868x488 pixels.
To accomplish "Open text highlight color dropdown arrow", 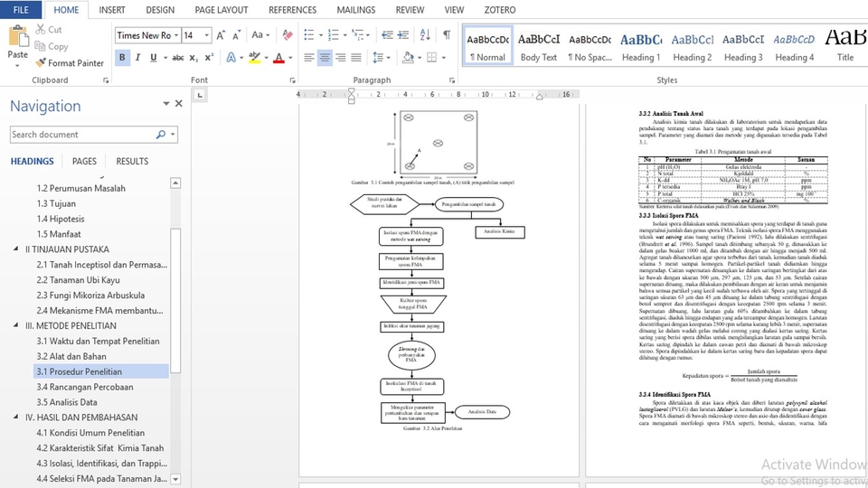I will pos(266,58).
